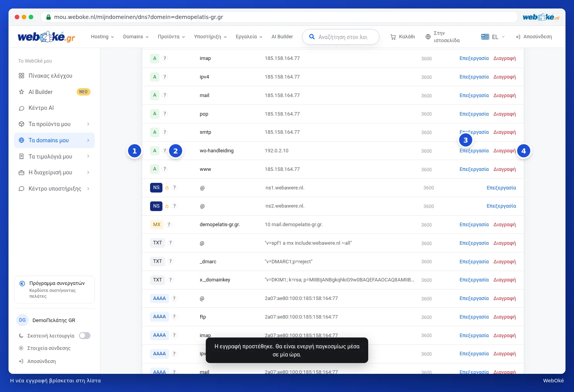Click Επεξεργασία for the ns1.webawere.nl record
The width and height of the screenshot is (574, 392).
point(501,188)
